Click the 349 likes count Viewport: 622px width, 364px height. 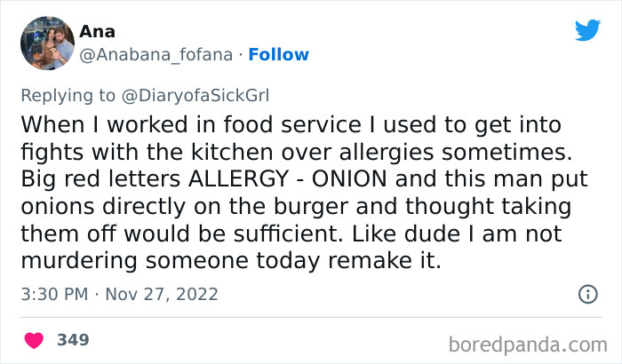point(73,340)
